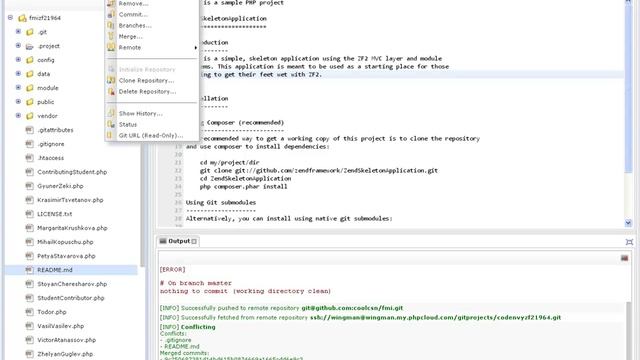Open the Remote submenu arrow
Image resolution: width=640 pixels, height=360 pixels.
point(196,48)
